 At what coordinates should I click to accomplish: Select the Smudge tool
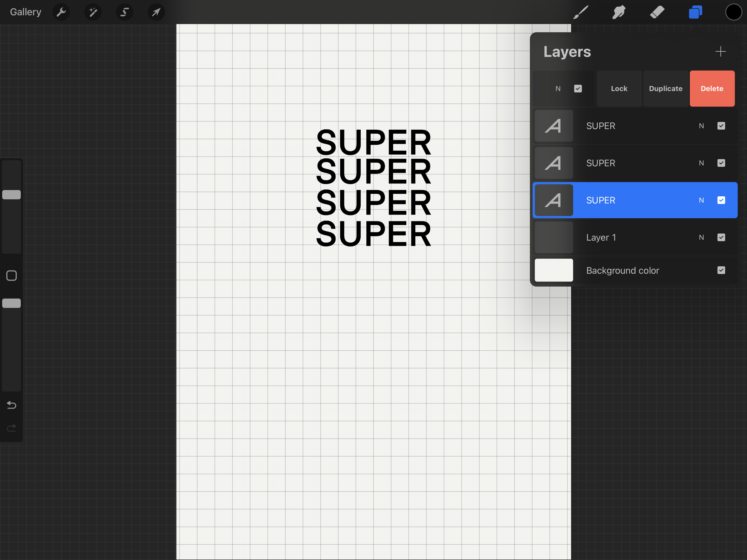coord(619,13)
